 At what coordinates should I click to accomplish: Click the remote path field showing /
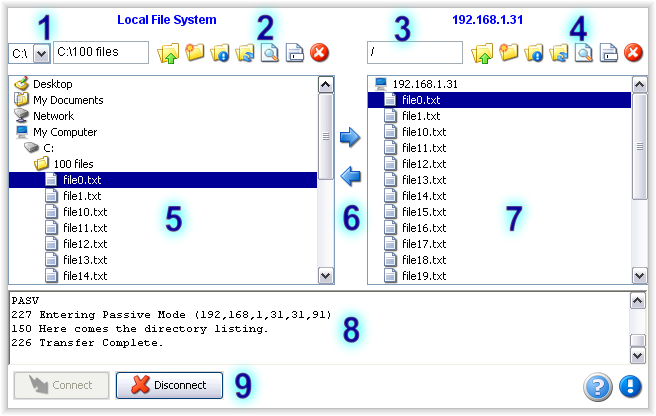point(415,52)
